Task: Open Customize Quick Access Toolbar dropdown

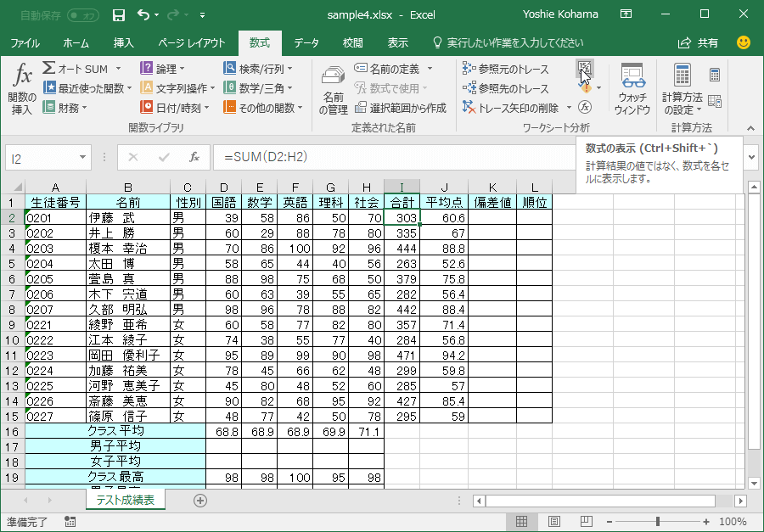Action: coord(202,15)
